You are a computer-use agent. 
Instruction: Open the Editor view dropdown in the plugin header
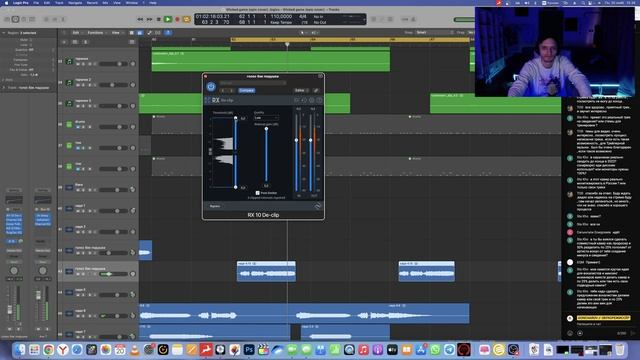tap(301, 90)
